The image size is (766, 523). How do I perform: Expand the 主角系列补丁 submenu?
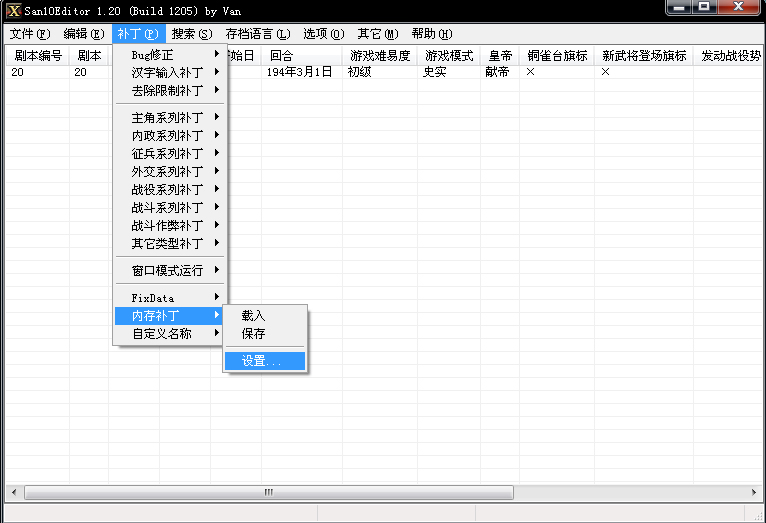point(169,118)
